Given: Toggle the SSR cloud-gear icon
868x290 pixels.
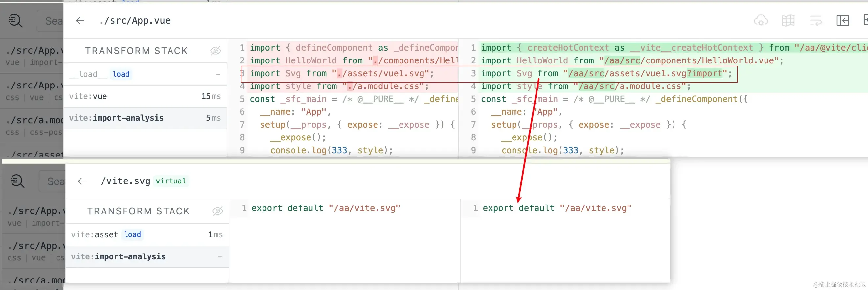Looking at the screenshot, I should [x=761, y=21].
